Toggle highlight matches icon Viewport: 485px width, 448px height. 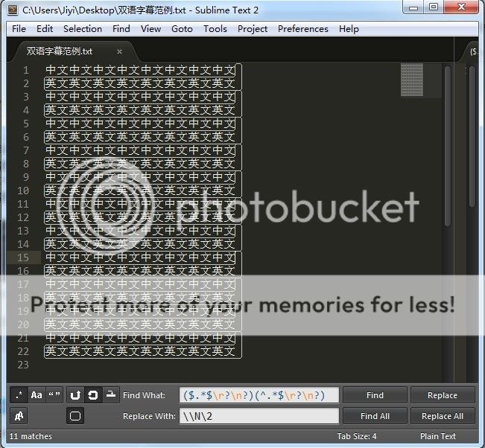click(x=75, y=416)
